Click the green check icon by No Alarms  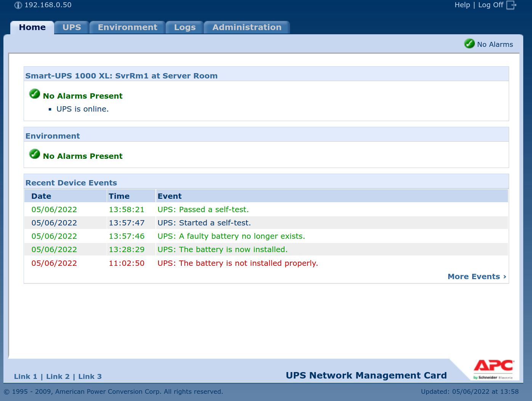(x=469, y=44)
